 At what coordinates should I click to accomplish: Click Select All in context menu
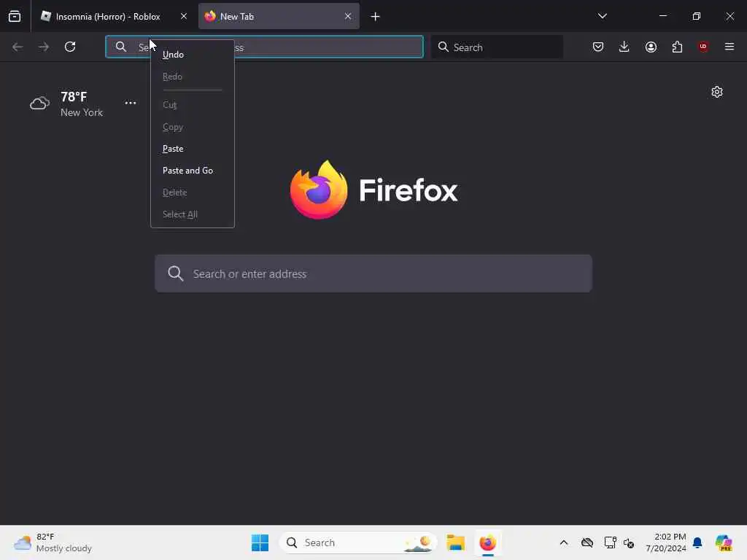(x=193, y=214)
